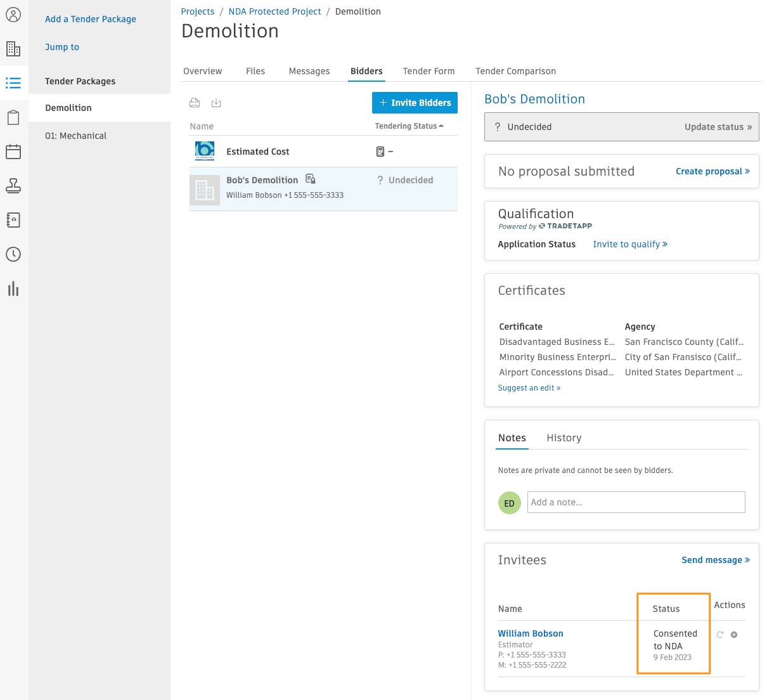The image size is (767, 700).
Task: Open the bar chart reports icon
Action: [13, 288]
